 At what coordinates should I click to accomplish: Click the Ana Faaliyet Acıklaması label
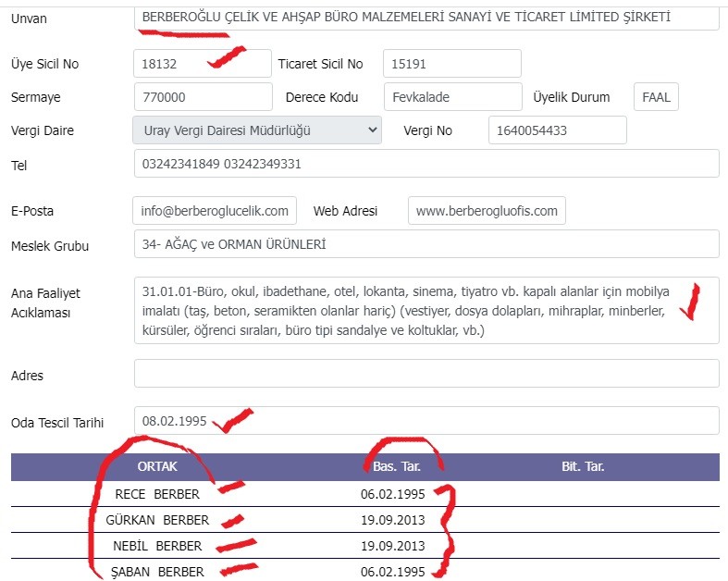45,303
